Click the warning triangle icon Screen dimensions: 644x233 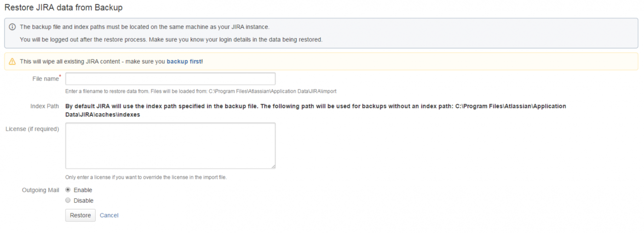[x=12, y=61]
